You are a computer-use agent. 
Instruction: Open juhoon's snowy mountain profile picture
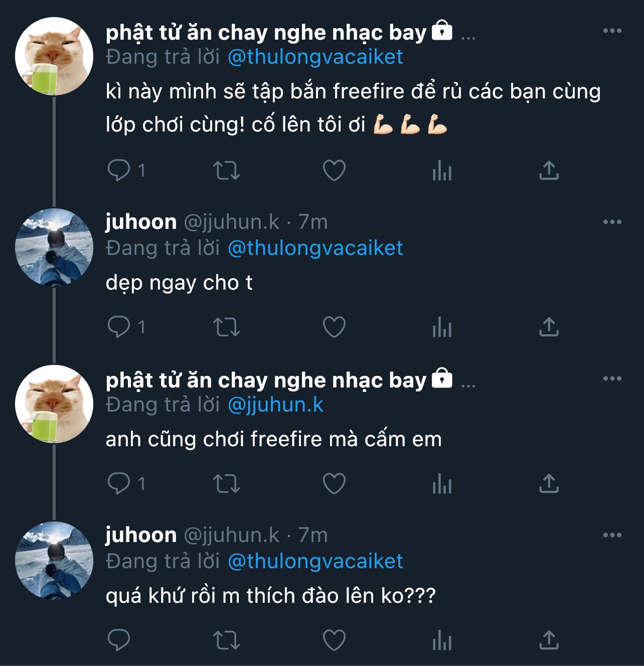54,247
